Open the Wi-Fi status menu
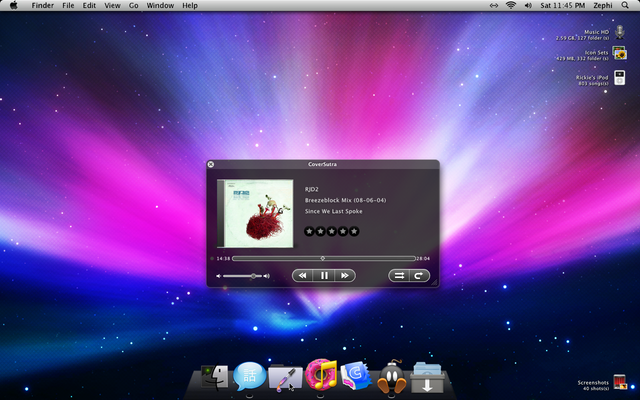 pyautogui.click(x=511, y=5)
